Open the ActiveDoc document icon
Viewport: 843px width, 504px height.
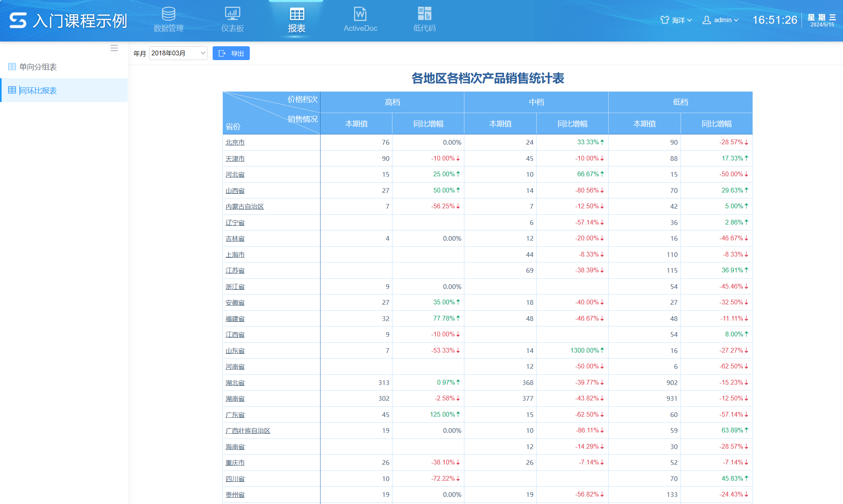click(360, 14)
